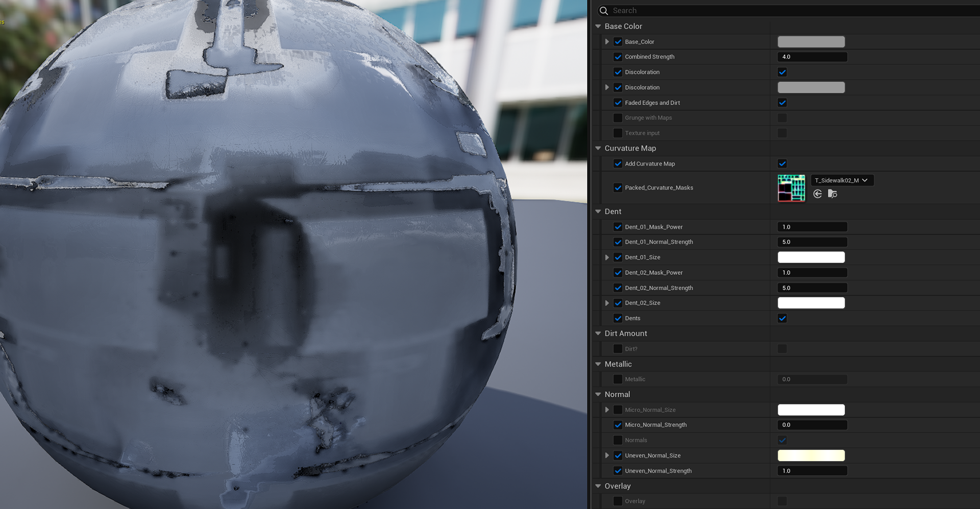Collapse the Curvature Map section
The height and width of the screenshot is (509, 980).
pyautogui.click(x=598, y=148)
